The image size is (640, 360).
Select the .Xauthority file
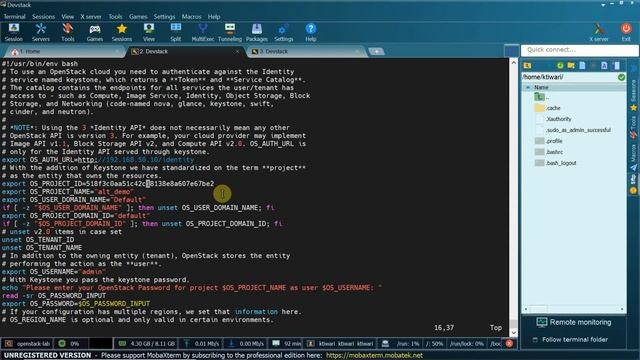tap(553, 119)
